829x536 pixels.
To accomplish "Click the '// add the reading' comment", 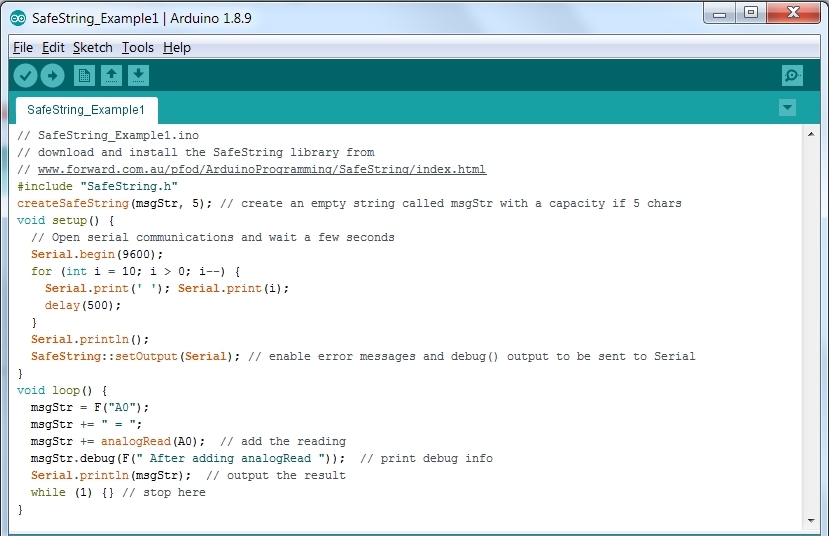I will 283,441.
